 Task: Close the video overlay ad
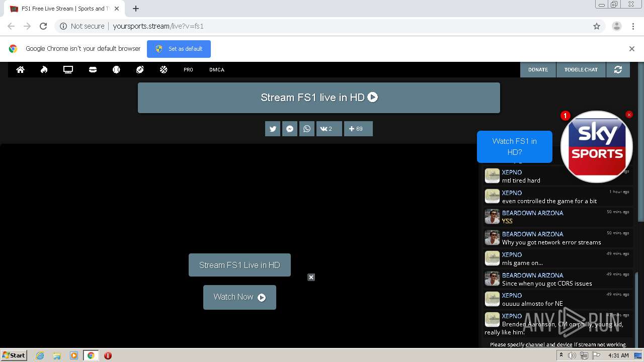point(311,277)
